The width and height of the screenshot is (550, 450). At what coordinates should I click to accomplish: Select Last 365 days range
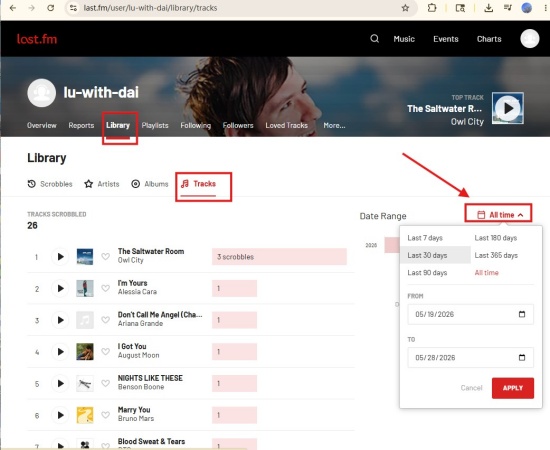[496, 255]
